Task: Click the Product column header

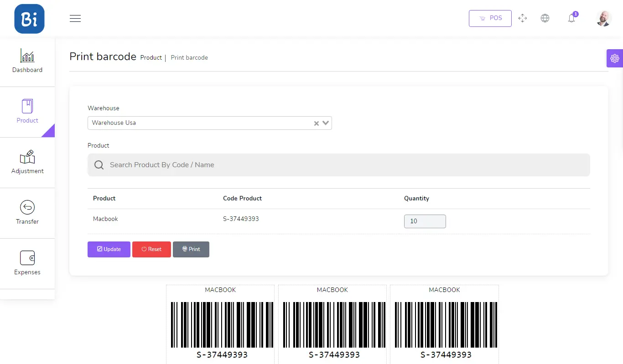Action: [x=104, y=199]
